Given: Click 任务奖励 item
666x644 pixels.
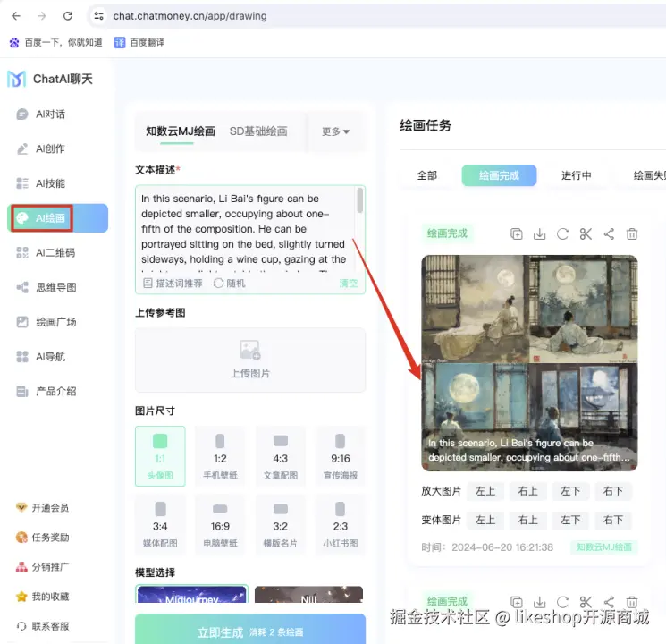Looking at the screenshot, I should (x=43, y=538).
